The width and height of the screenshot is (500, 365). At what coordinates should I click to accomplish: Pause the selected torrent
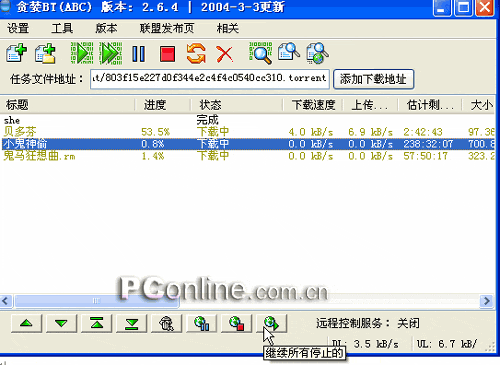point(138,54)
